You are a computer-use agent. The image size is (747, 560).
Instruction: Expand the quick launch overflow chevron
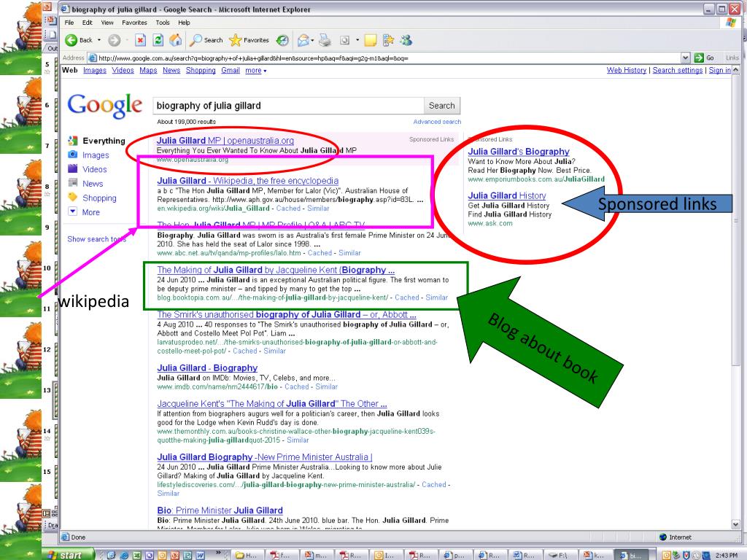tap(219, 554)
